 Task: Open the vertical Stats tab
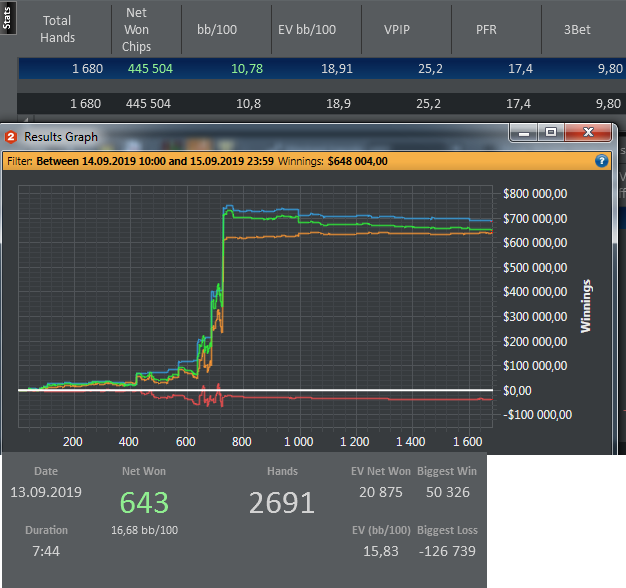(x=8, y=18)
